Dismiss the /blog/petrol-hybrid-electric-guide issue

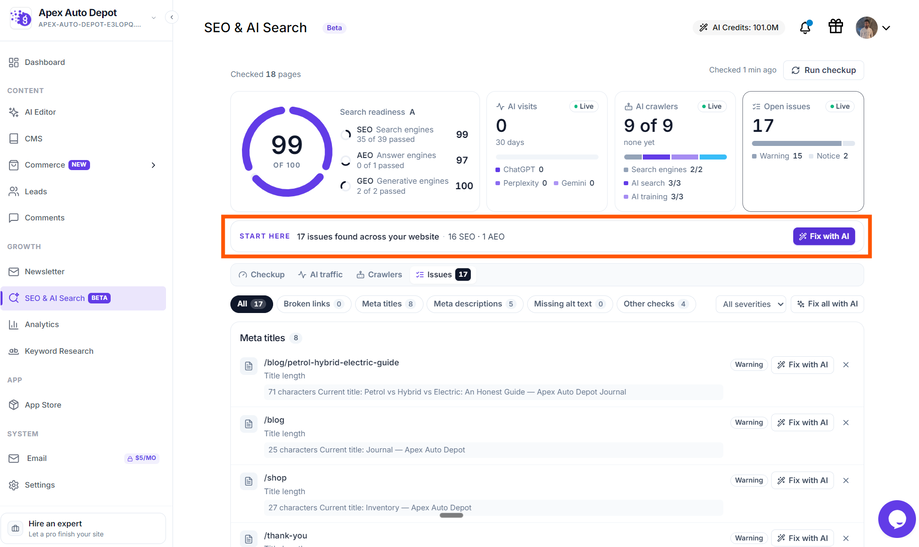846,365
